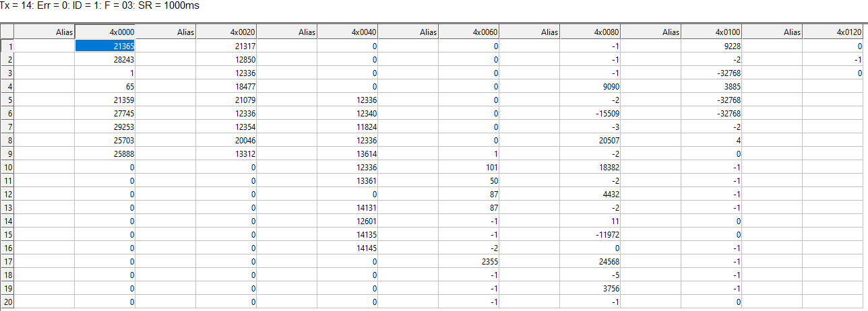Select the highlighted cell containing 21365
Viewport: 868px width, 311px height.
pyautogui.click(x=105, y=46)
